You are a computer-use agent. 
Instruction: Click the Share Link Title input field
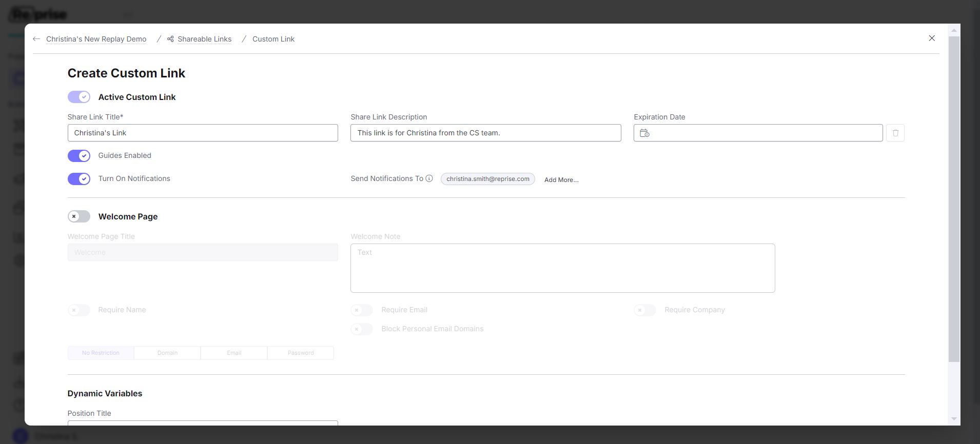pos(203,133)
